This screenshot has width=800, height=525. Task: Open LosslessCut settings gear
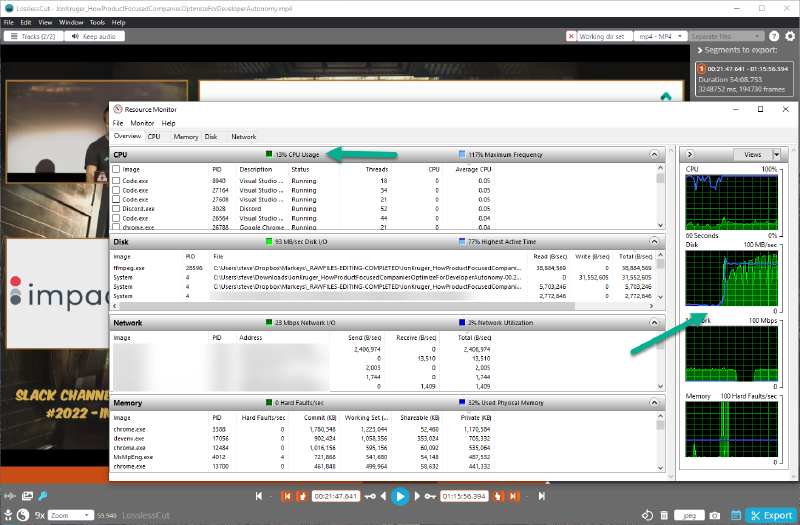coord(790,36)
